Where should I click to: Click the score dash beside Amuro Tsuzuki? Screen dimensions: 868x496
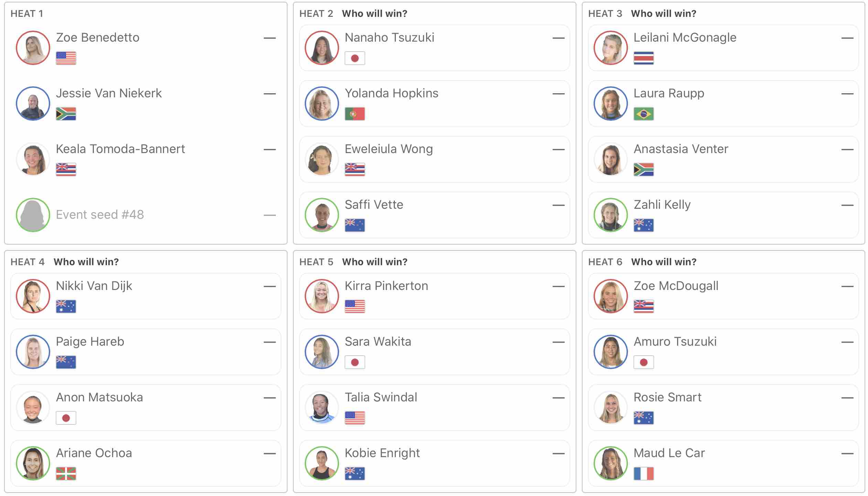[x=847, y=342]
